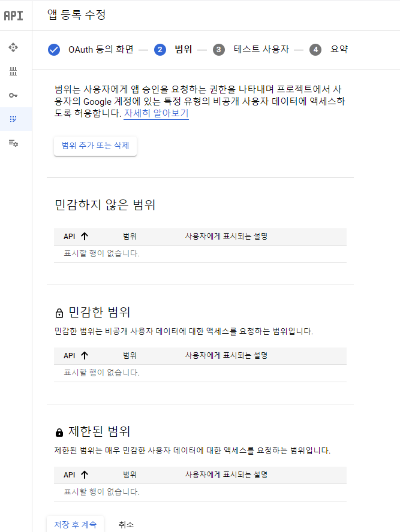Click the 취소 button
Screen dimensions: 400x532
[x=126, y=524]
